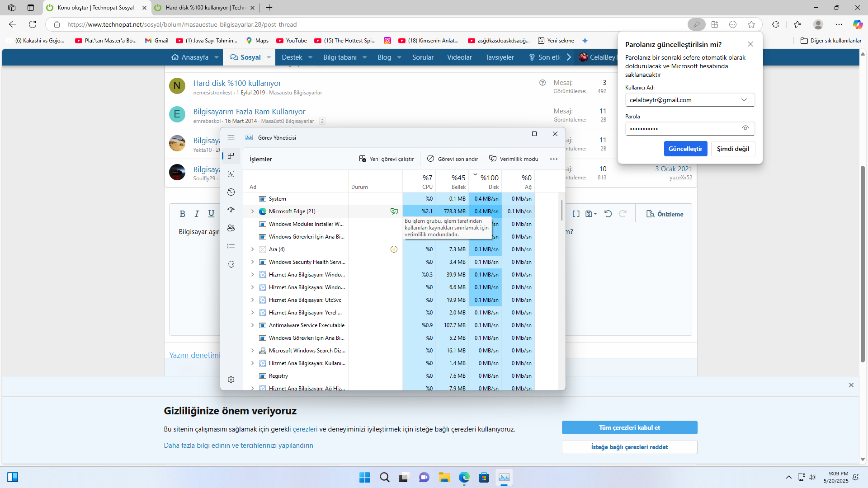Open App history in Task Manager sidebar
868x488 pixels.
click(x=231, y=192)
